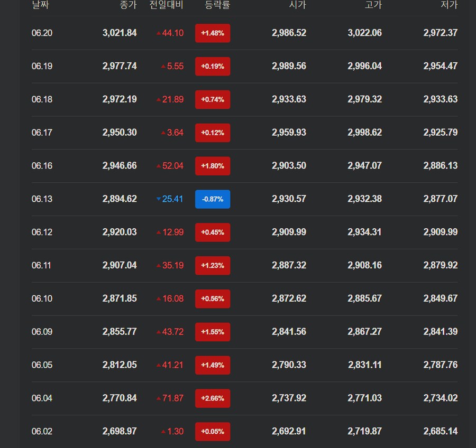The height and width of the screenshot is (448, 476).
Task: Click the +0.05% badge for 06.02
Action: (213, 431)
